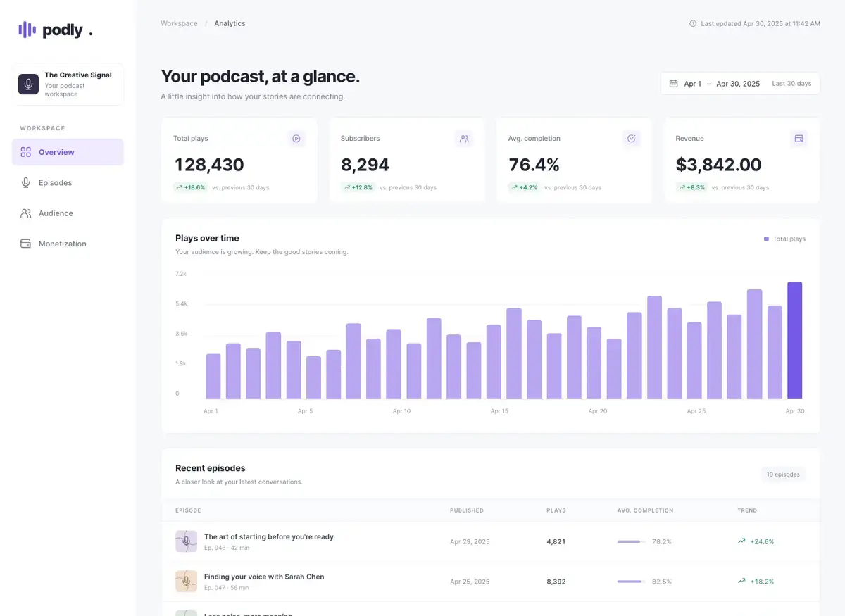The height and width of the screenshot is (616, 845).
Task: Click the episode 048 cover thumbnail
Action: [x=186, y=541]
